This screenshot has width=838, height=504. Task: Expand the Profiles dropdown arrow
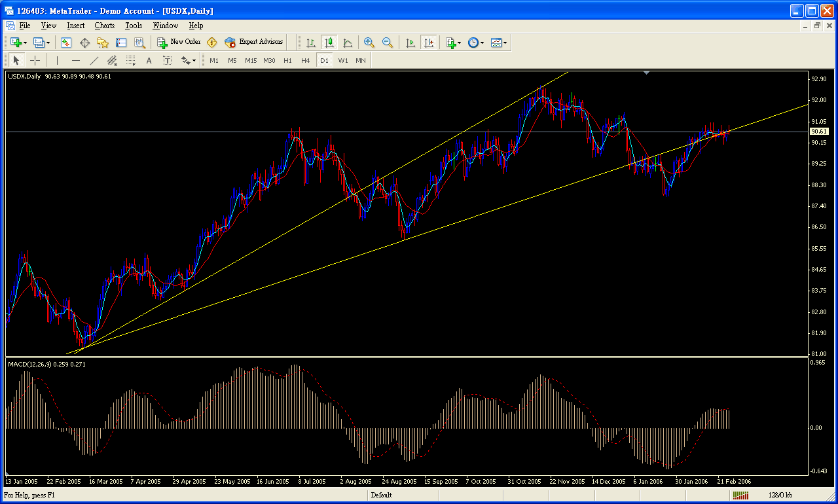pos(48,43)
